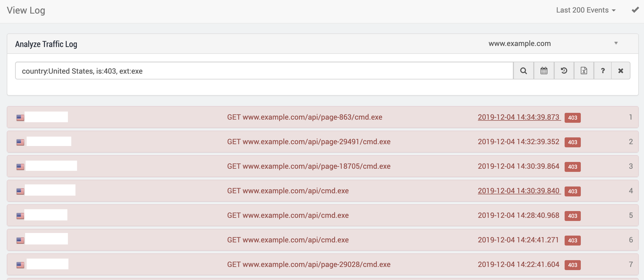Image resolution: width=644 pixels, height=280 pixels.
Task: Expand the Last 200 Events dropdown
Action: [x=586, y=10]
